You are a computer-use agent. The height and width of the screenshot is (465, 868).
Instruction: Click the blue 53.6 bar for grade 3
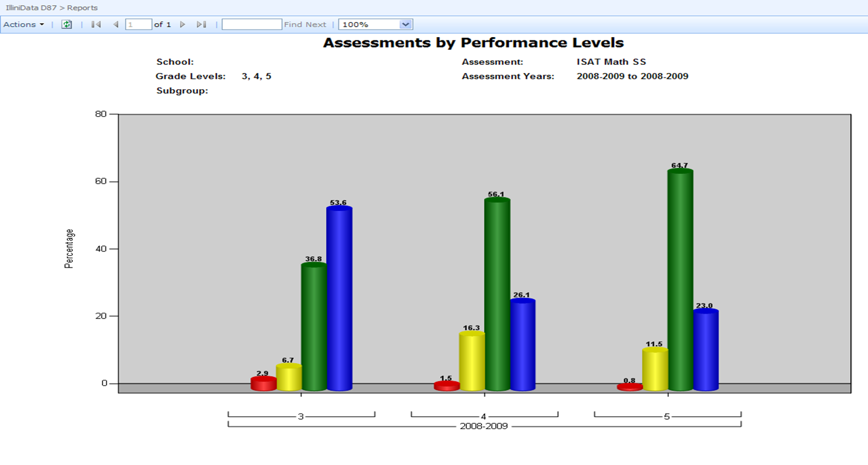click(339, 298)
